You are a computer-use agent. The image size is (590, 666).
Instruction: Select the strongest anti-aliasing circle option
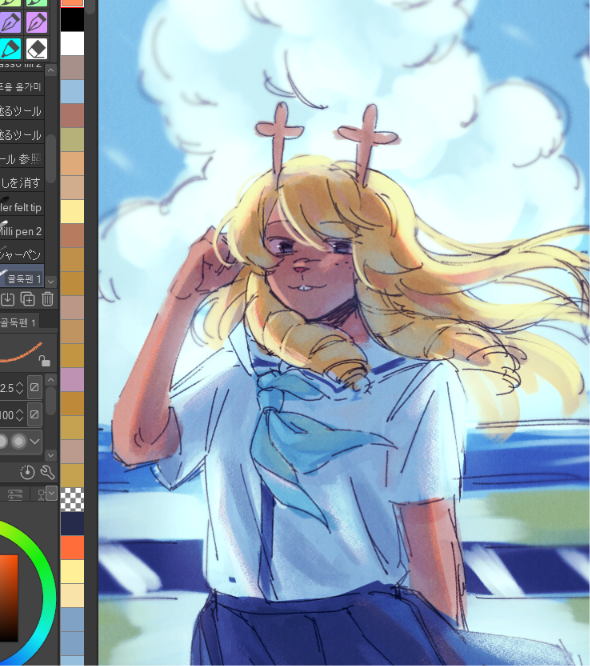point(18,441)
